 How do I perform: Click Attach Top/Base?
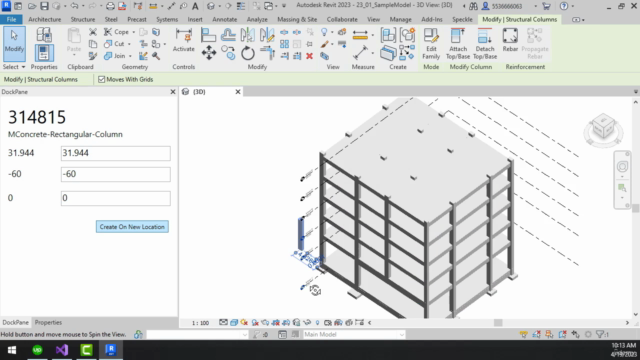click(458, 44)
